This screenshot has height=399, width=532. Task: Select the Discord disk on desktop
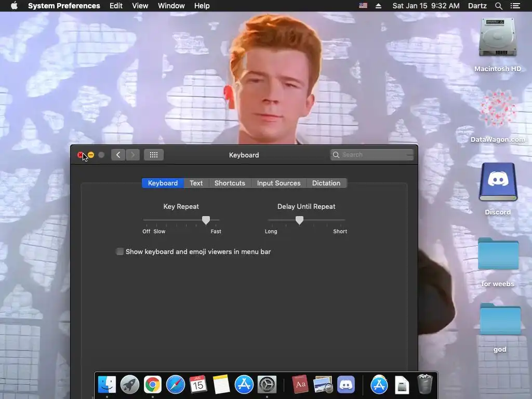[x=498, y=182]
